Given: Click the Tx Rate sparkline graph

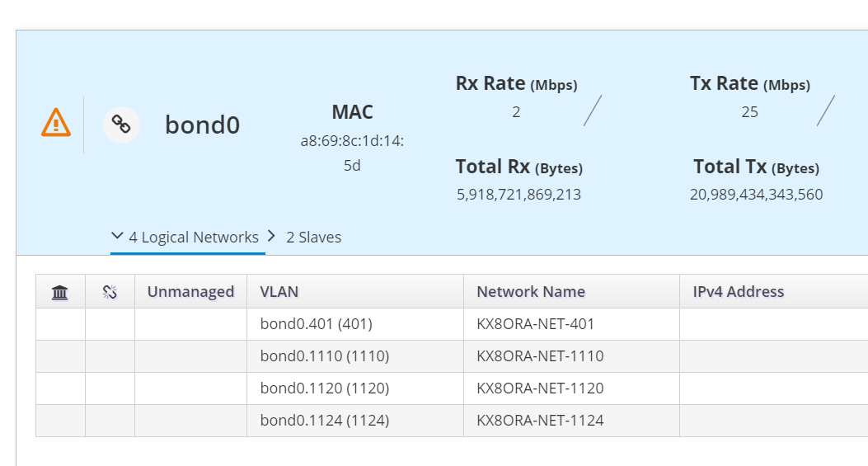Looking at the screenshot, I should (x=825, y=111).
